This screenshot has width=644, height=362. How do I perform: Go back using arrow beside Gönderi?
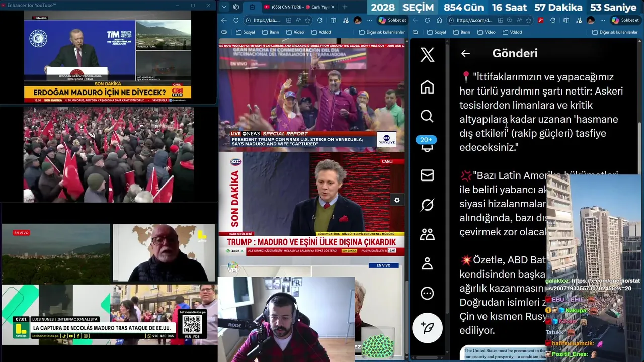[x=465, y=53]
